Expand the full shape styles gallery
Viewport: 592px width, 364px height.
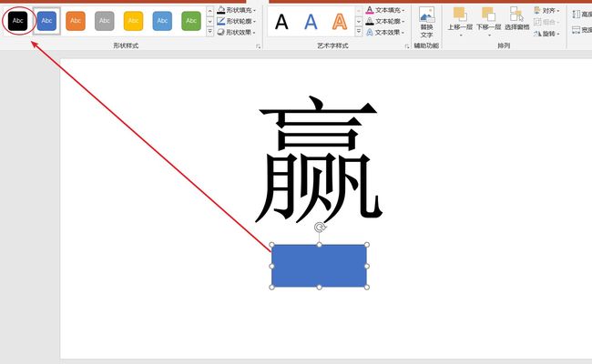pos(209,32)
